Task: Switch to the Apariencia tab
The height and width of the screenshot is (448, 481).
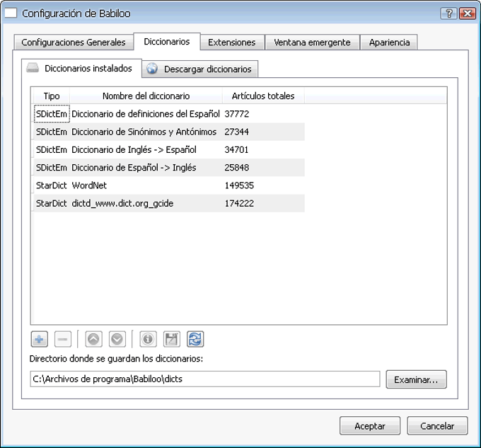Action: tap(389, 42)
